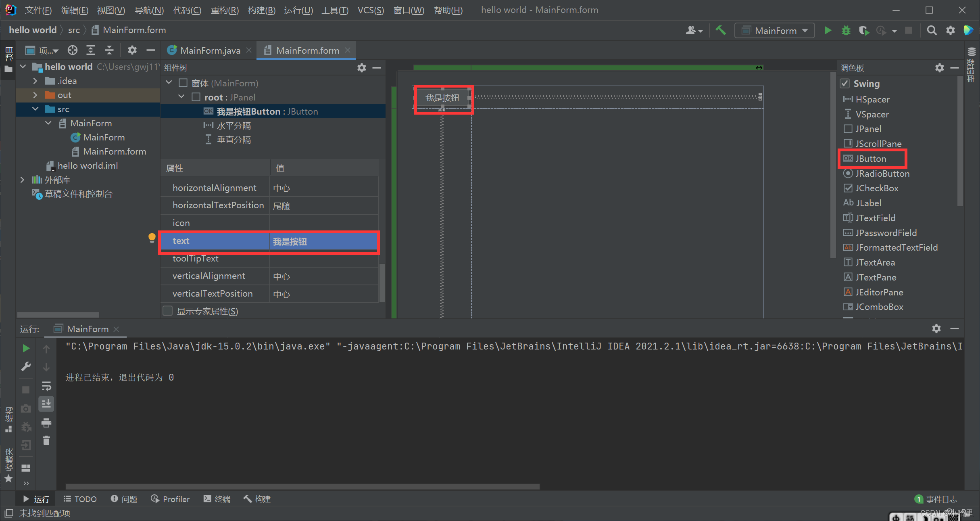Screen dimensions: 980x521
Task: Click the trash icon in run console
Action: pos(46,441)
